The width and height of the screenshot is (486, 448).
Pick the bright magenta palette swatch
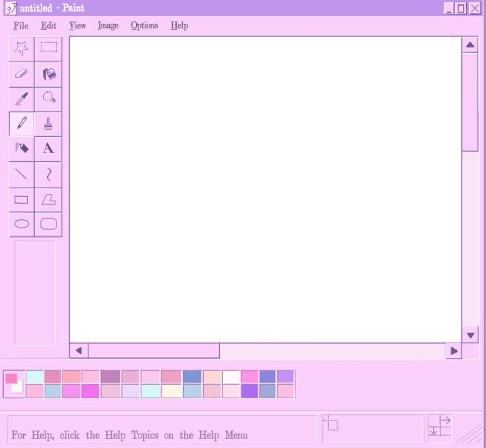click(x=91, y=391)
